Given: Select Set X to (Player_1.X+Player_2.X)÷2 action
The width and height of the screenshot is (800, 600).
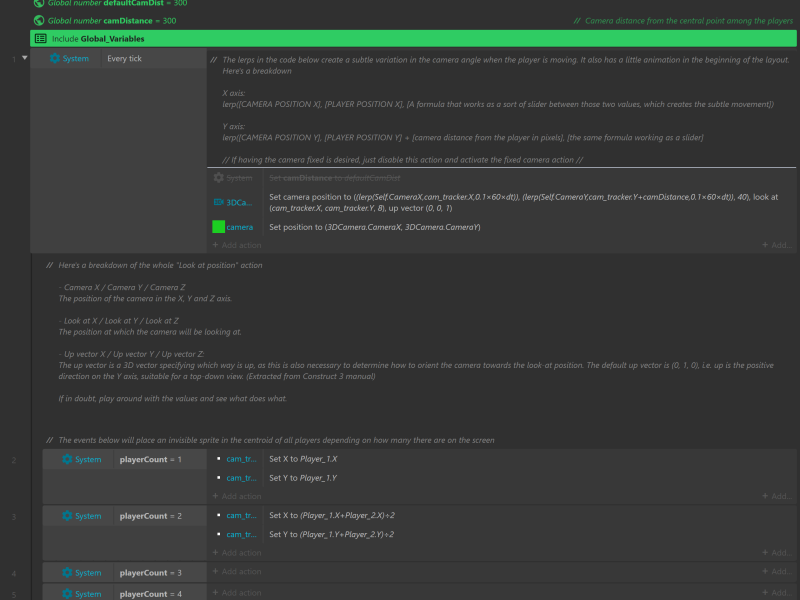Looking at the screenshot, I should pyautogui.click(x=502, y=515).
